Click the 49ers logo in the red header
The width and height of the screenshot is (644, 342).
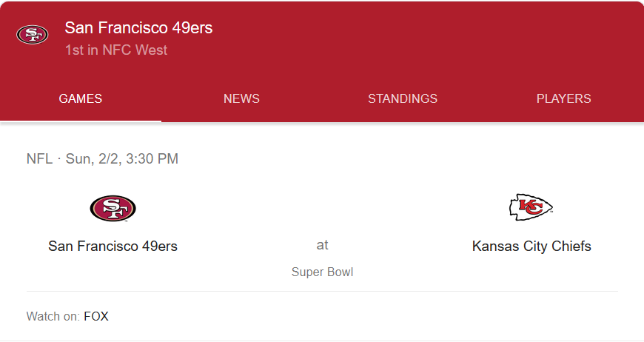[x=32, y=35]
